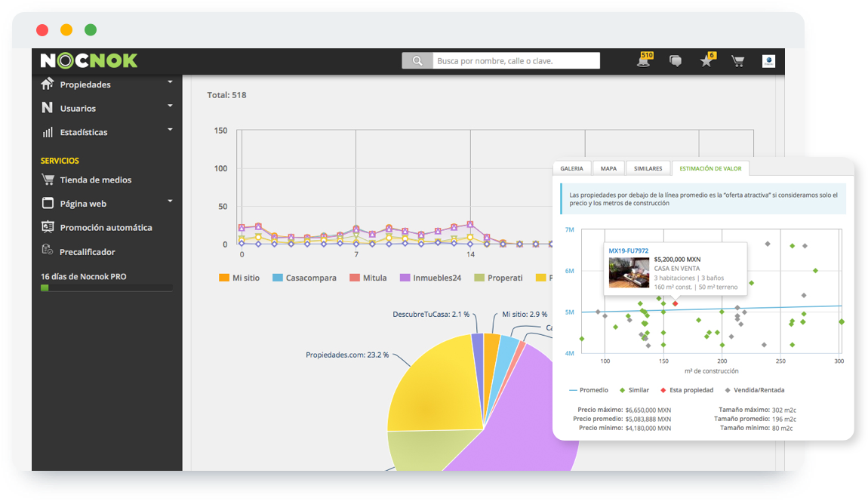Toggle Esta propiedad legend entry
Screen dimensions: 868x501
tap(687, 390)
